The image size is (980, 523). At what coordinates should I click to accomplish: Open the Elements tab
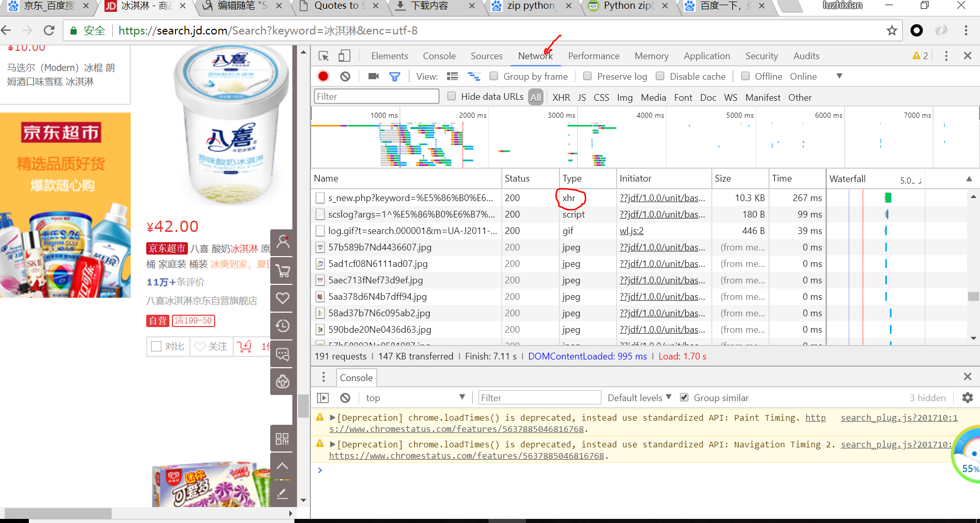pyautogui.click(x=390, y=56)
